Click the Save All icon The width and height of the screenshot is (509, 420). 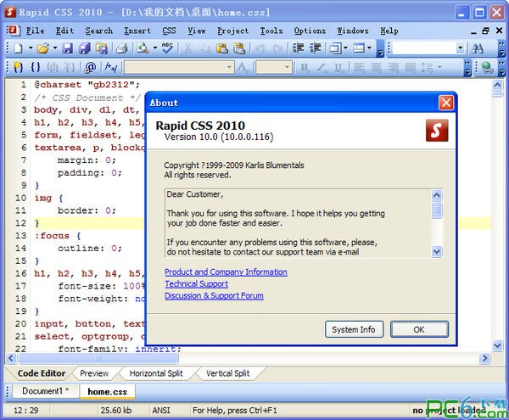[85, 48]
